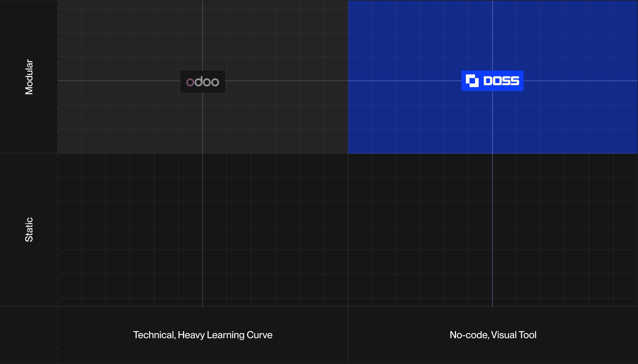Click the final 'S' in DOSS wordmark
Screen dimensions: 638x364
[x=515, y=81]
